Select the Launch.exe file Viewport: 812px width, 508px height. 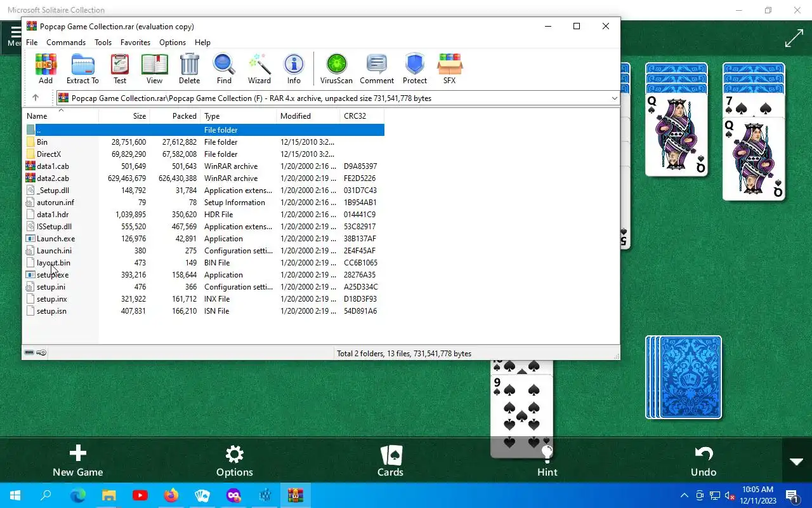click(x=204, y=239)
